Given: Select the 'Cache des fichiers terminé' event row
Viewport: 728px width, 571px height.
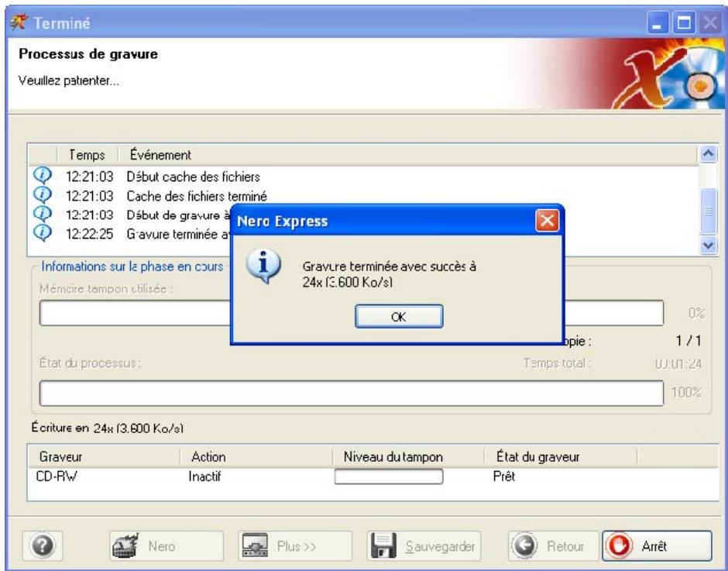Looking at the screenshot, I should point(364,195).
